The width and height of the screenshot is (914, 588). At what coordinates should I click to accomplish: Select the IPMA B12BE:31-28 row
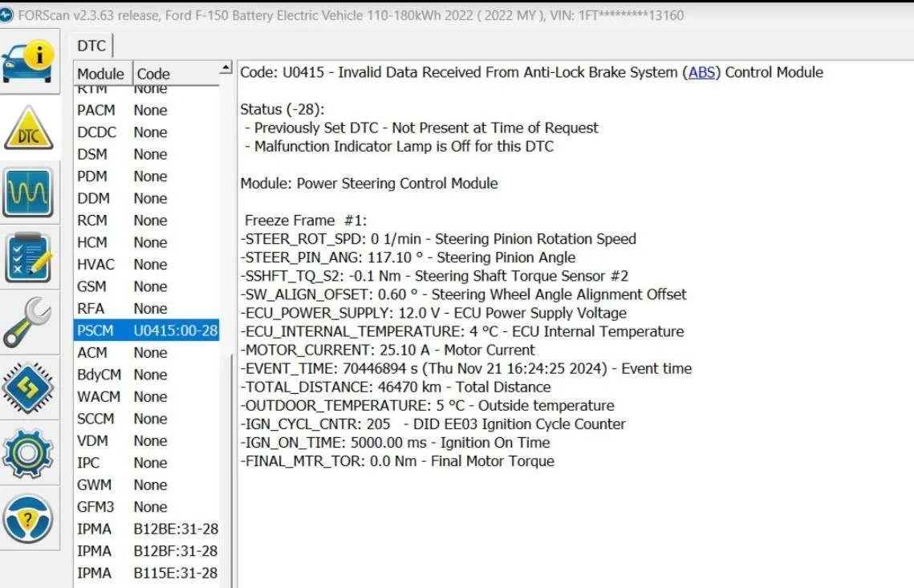(x=146, y=529)
